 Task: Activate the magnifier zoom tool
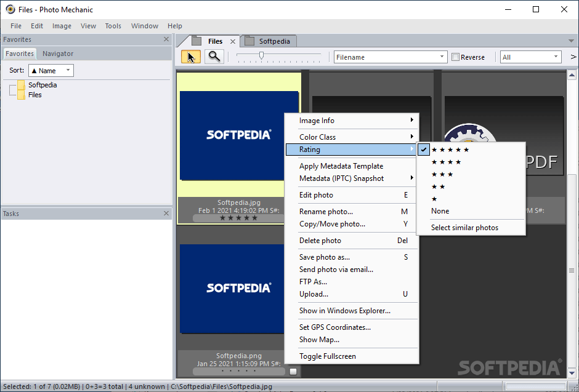click(214, 57)
